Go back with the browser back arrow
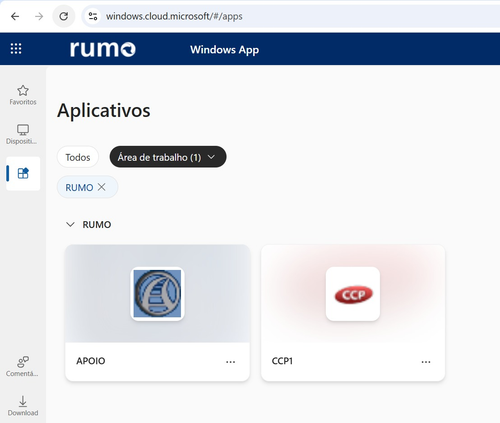 point(15,16)
